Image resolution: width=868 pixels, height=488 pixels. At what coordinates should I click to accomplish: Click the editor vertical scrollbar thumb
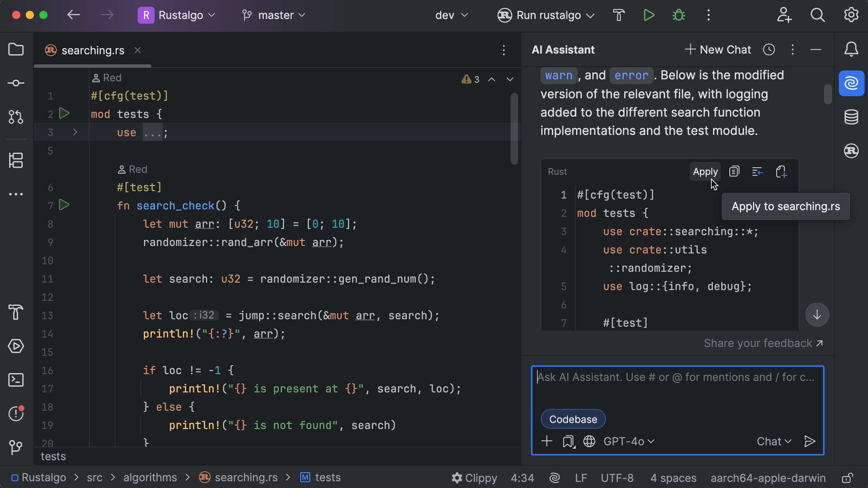point(514,129)
